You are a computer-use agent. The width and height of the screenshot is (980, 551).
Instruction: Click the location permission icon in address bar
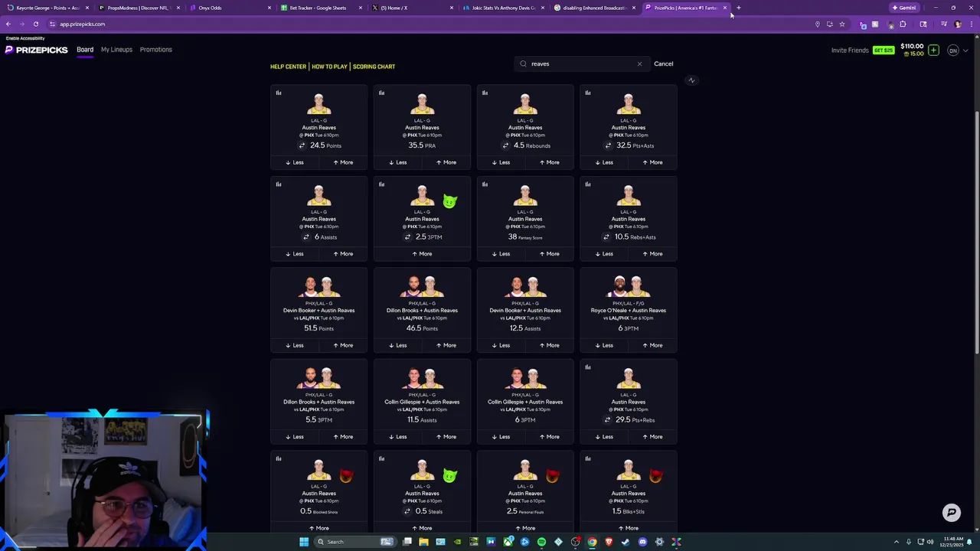tap(818, 24)
